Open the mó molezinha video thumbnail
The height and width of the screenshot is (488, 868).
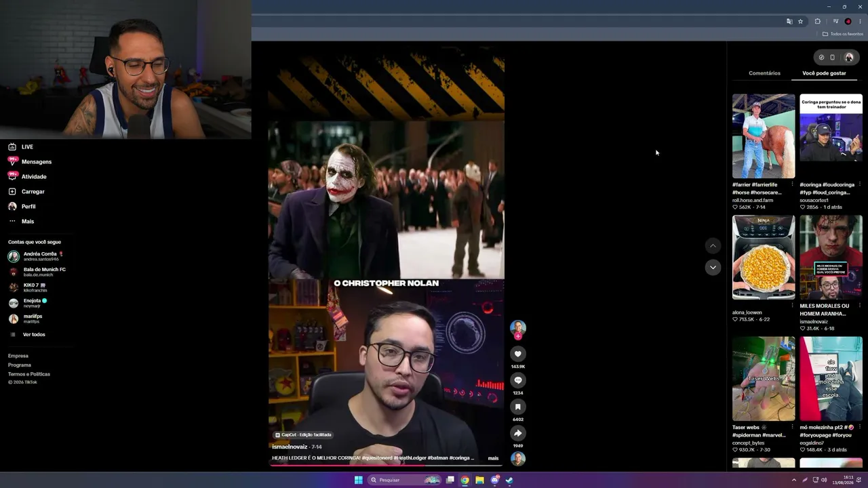831,379
